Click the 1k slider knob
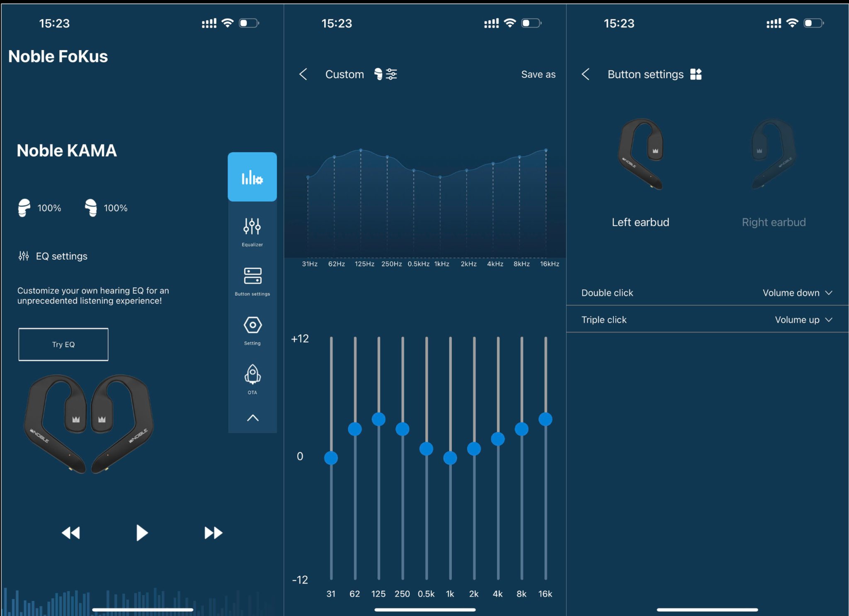This screenshot has height=616, width=849. 450,458
